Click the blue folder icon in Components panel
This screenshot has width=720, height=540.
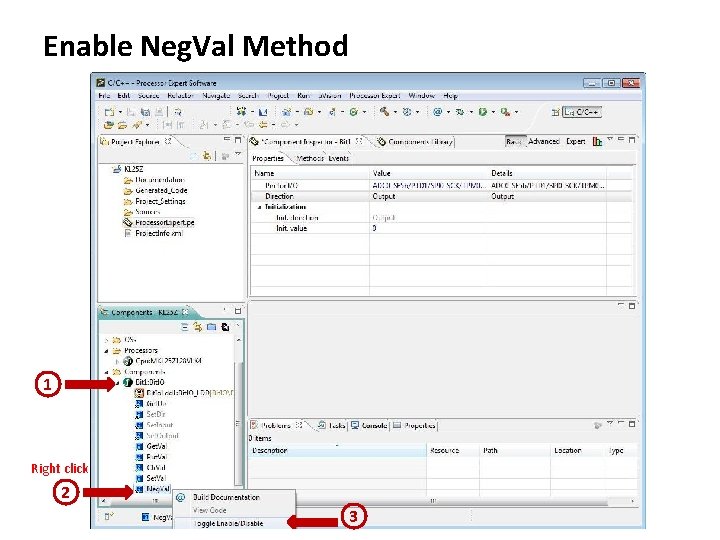(x=211, y=327)
